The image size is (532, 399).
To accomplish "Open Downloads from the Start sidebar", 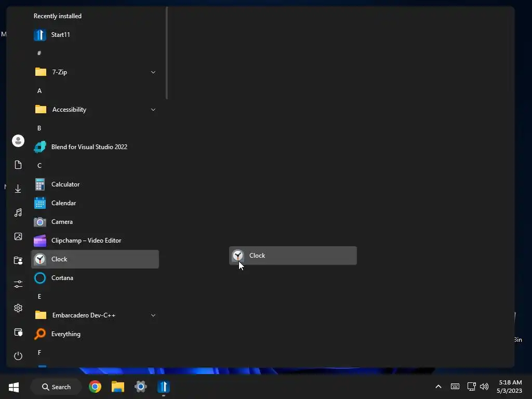I will 18,189.
